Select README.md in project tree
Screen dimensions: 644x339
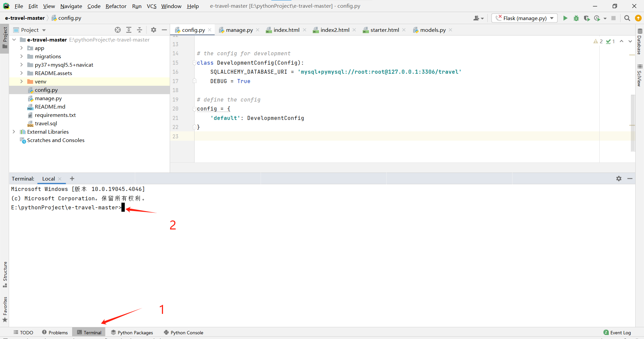point(50,107)
